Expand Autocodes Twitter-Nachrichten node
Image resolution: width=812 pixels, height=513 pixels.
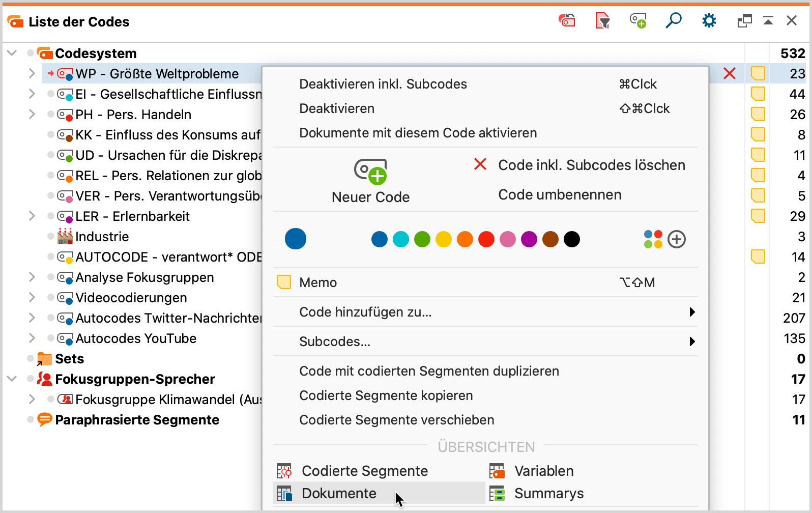(x=32, y=318)
